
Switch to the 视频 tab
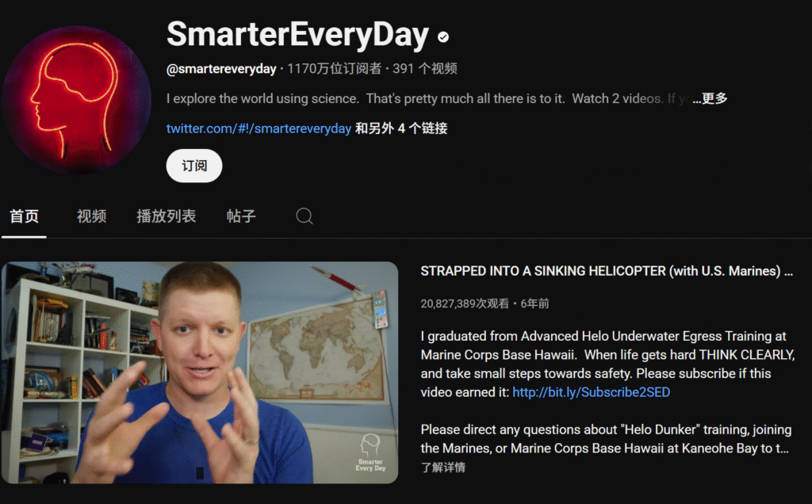click(x=92, y=216)
